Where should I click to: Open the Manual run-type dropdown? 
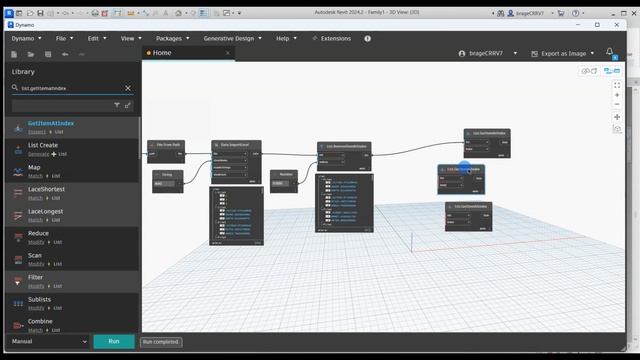click(49, 341)
